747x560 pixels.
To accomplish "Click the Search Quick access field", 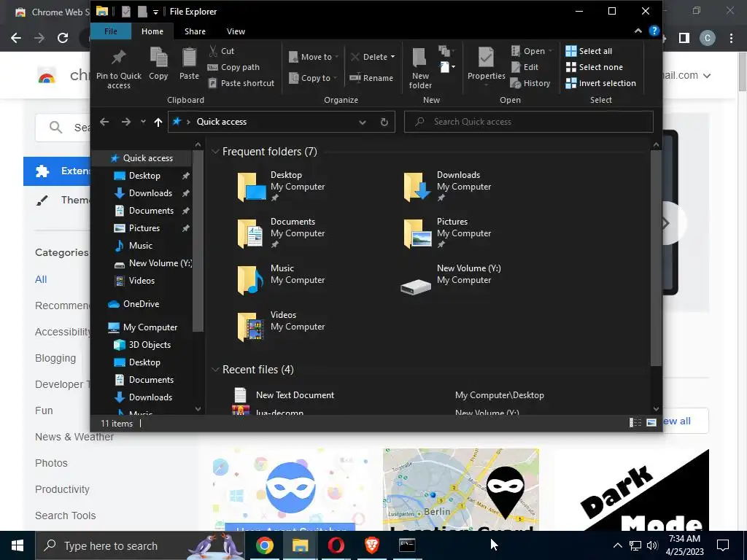I will coord(528,122).
